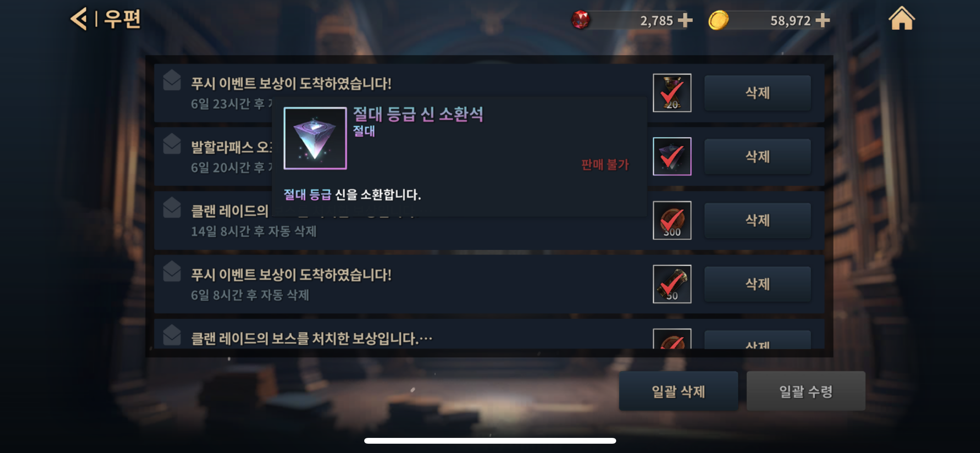Tap the gold coin currency icon
The height and width of the screenshot is (453, 980).
[718, 20]
